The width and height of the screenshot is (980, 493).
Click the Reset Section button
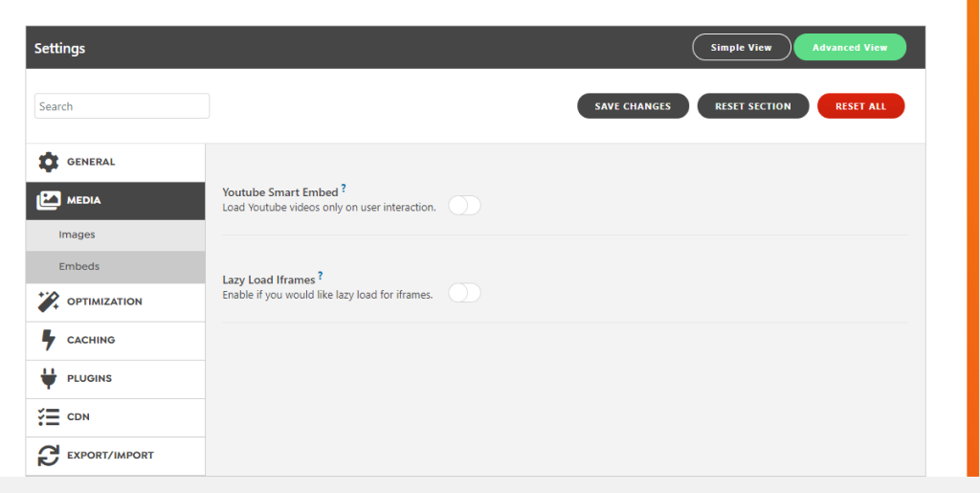point(753,106)
